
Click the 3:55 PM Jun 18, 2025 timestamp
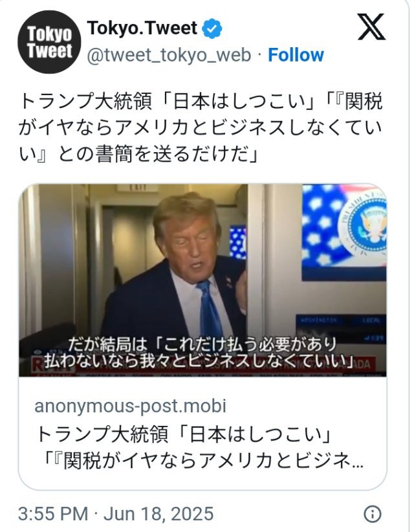point(116,514)
